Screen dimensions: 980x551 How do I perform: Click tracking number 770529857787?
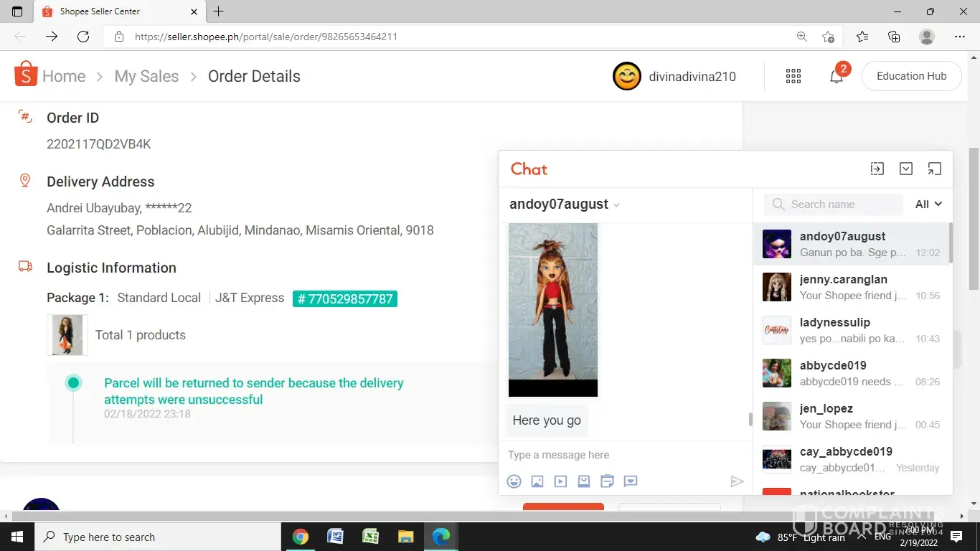[345, 298]
